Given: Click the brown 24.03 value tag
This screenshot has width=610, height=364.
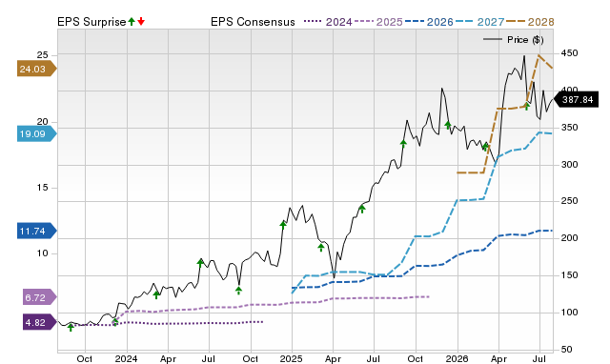Looking at the screenshot, I should (x=36, y=69).
